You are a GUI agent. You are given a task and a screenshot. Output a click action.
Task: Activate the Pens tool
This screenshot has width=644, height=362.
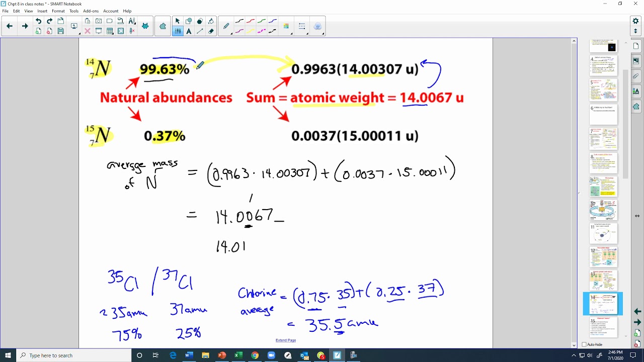[x=178, y=31]
